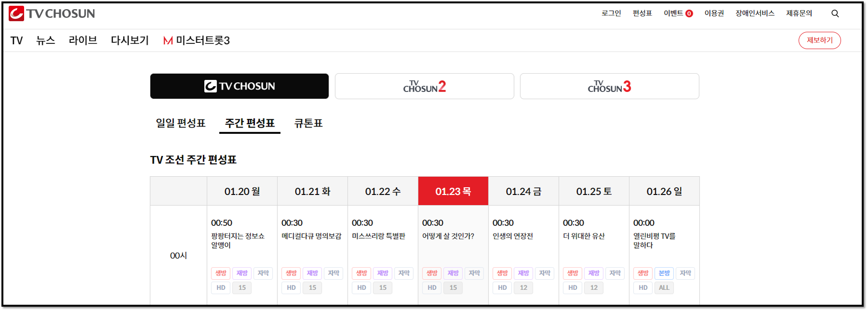Click the 생방 badge under 팡팡터지는 정보쇼 알맹이
The width and height of the screenshot is (868, 311).
221,273
